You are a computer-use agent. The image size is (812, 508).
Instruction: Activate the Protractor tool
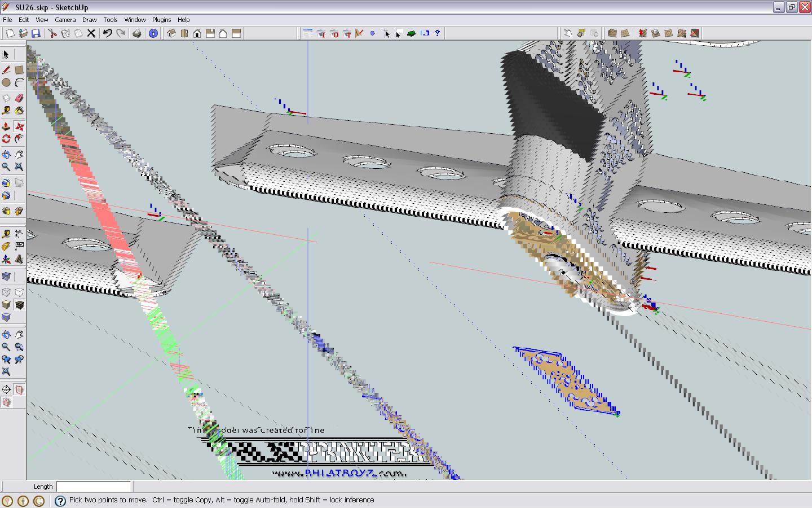coord(6,246)
